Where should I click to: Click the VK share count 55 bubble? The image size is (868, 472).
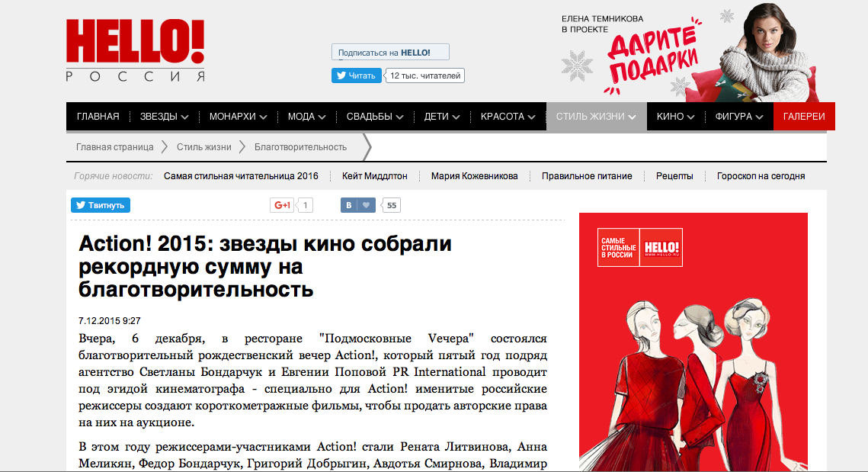(x=392, y=205)
